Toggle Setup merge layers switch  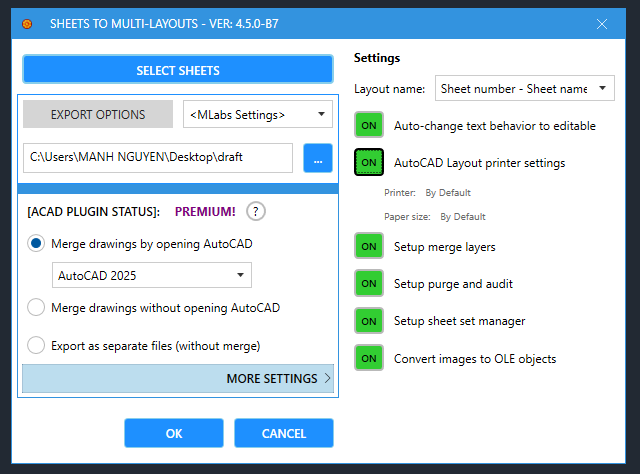coord(369,246)
